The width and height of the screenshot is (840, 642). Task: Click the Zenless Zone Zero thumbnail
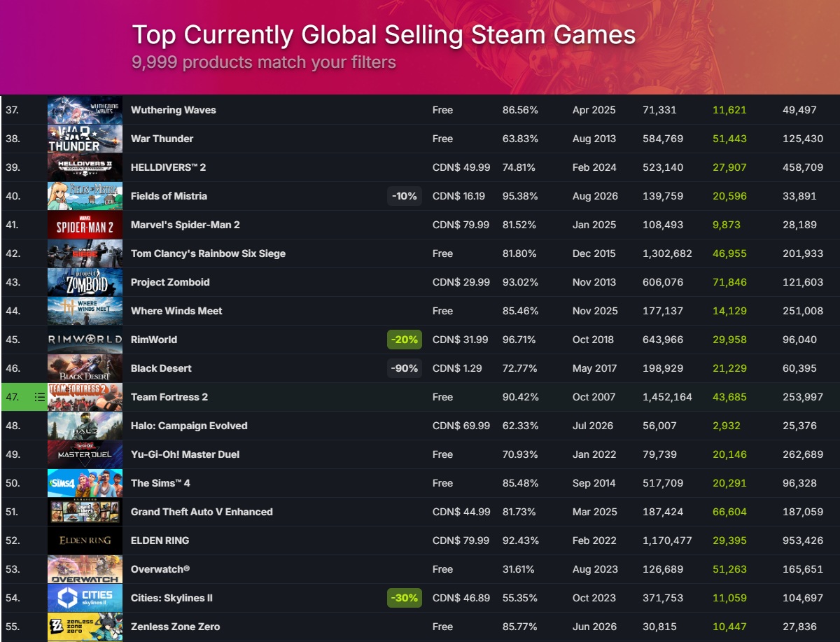click(85, 627)
